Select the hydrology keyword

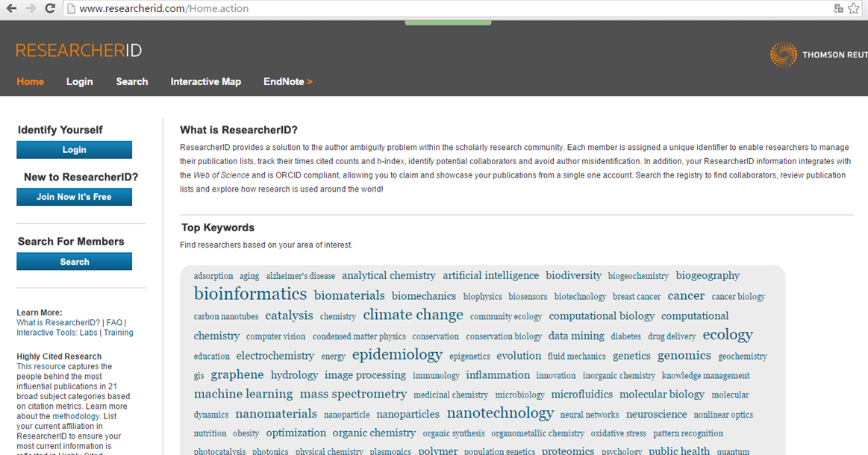[294, 374]
